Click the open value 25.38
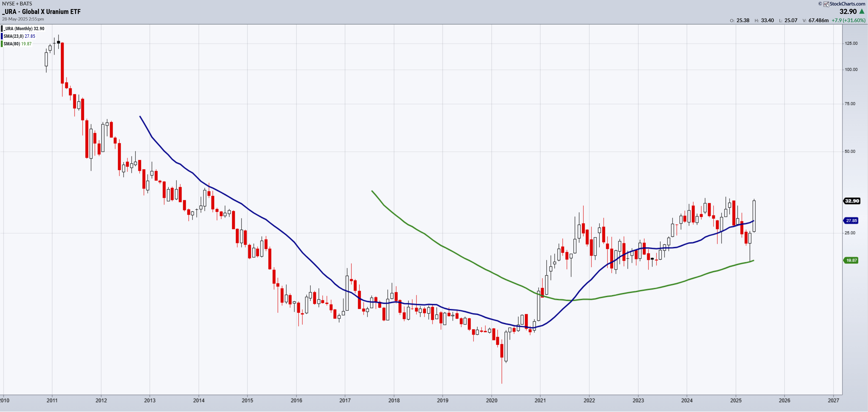 [x=743, y=20]
